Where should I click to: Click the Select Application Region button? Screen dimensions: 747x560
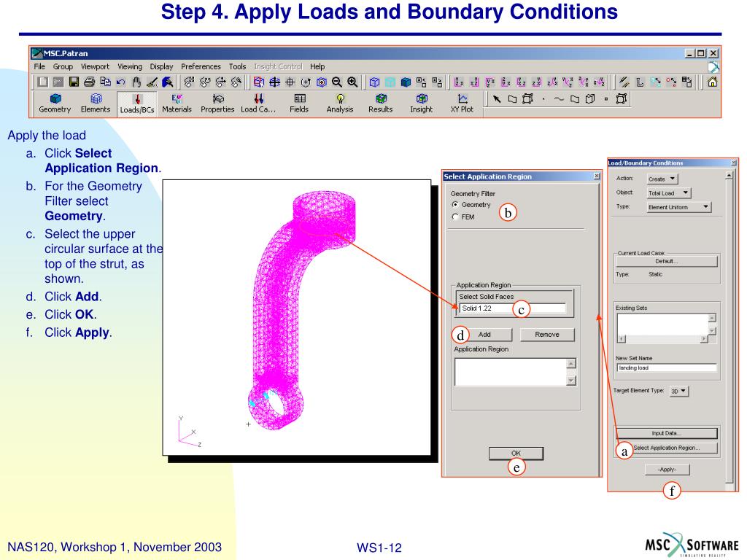pos(667,448)
